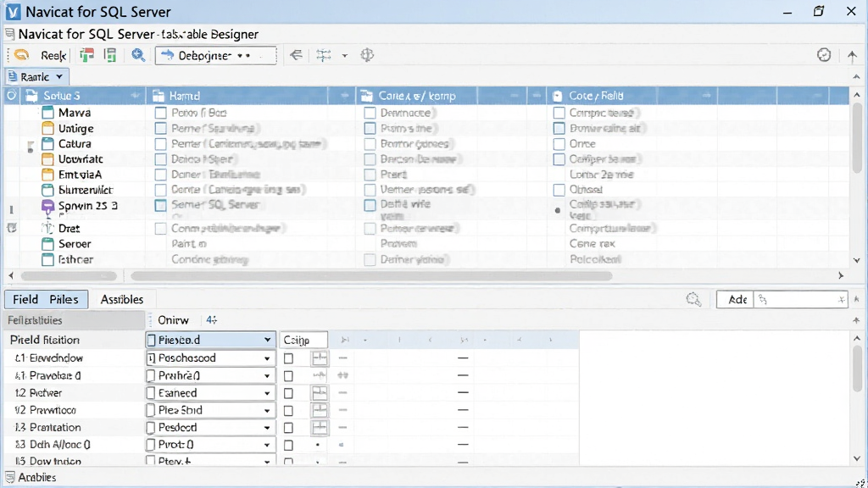
Task: Switch to the Assibles tab
Action: click(122, 299)
